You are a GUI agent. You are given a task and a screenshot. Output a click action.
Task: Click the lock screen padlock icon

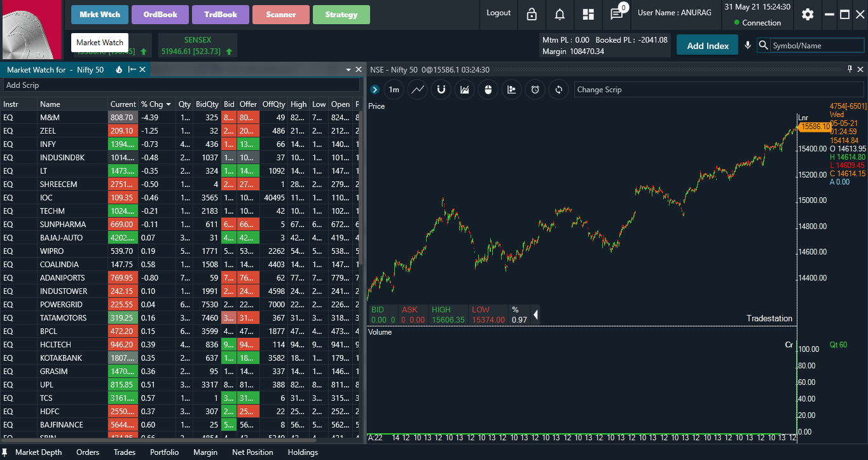(x=532, y=14)
